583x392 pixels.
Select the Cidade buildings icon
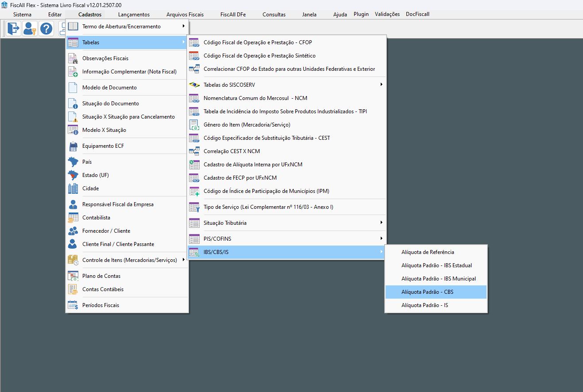point(73,188)
